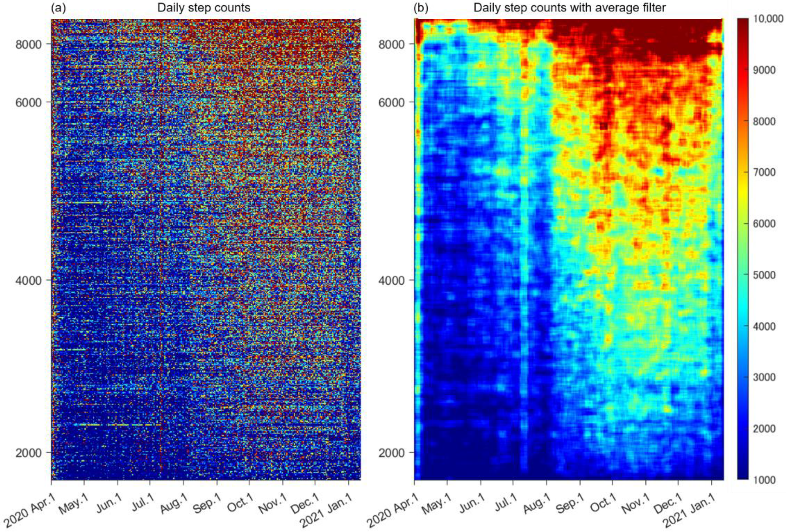This screenshot has height=532, width=786.
Task: Click the 7000 colorbar tick label
Action: (x=764, y=172)
